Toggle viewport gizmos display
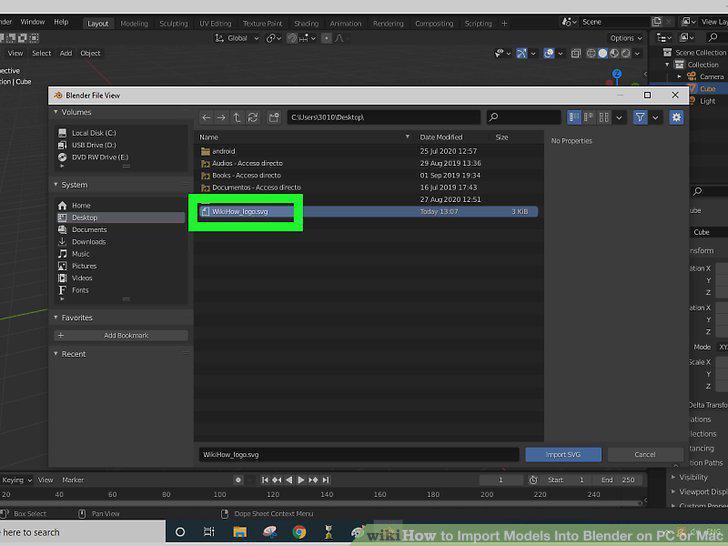728x546 pixels. pos(521,53)
